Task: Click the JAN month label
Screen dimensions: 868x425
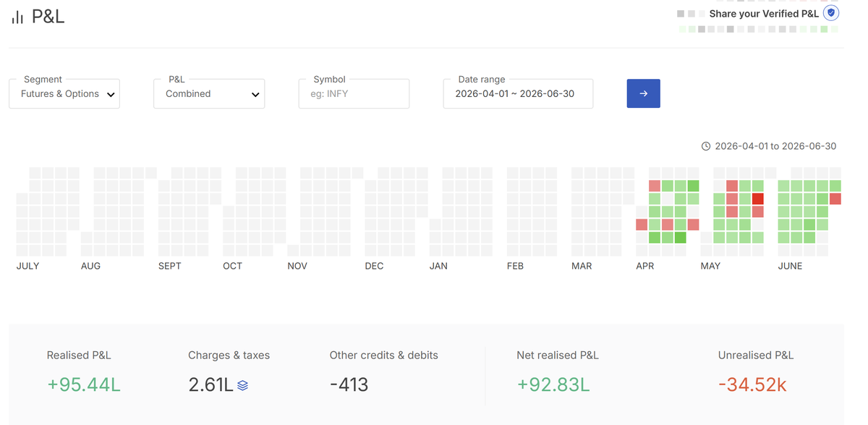Action: point(438,266)
